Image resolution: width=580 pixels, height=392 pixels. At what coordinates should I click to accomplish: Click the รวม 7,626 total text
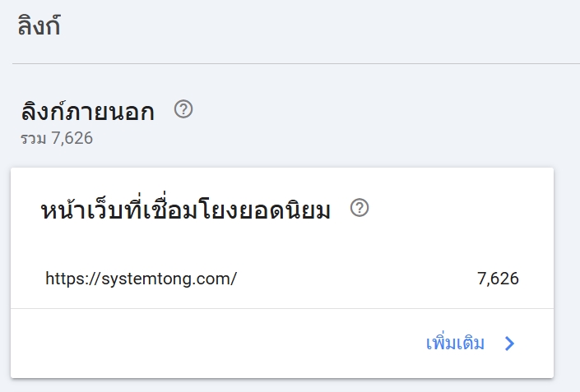pos(57,138)
